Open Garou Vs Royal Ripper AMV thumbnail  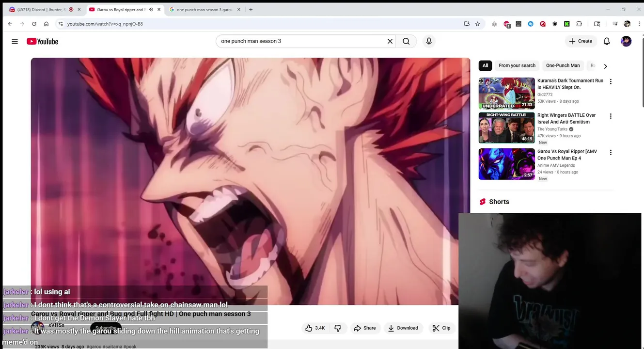coord(506,164)
